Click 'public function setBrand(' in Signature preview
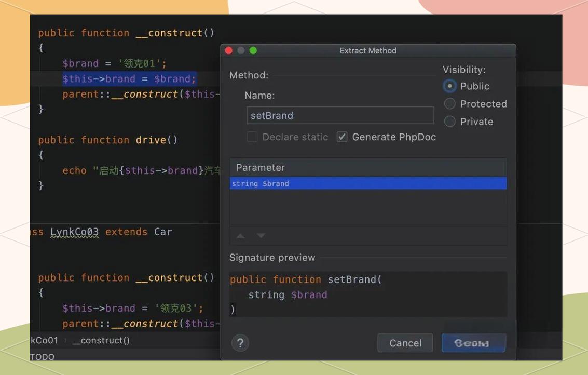The image size is (588, 375). pos(306,279)
